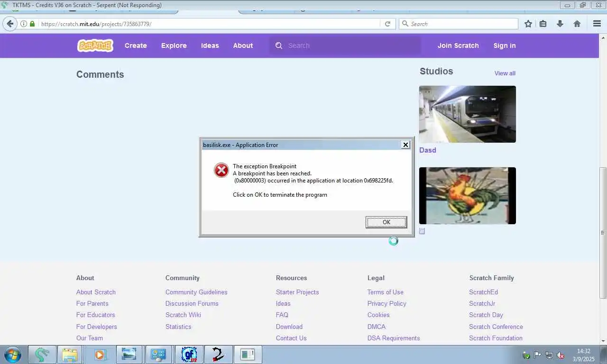Click the taskbar clock showing 14:32
Image resolution: width=607 pixels, height=364 pixels.
point(584,355)
